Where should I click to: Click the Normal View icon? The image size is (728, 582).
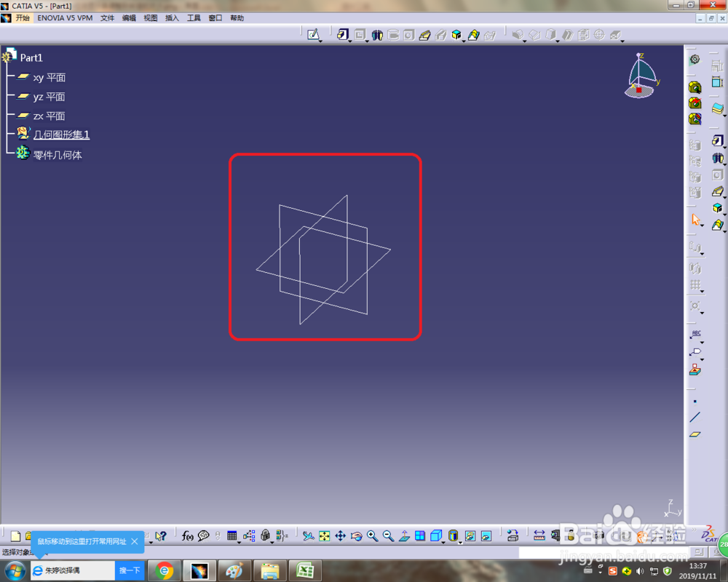[404, 536]
